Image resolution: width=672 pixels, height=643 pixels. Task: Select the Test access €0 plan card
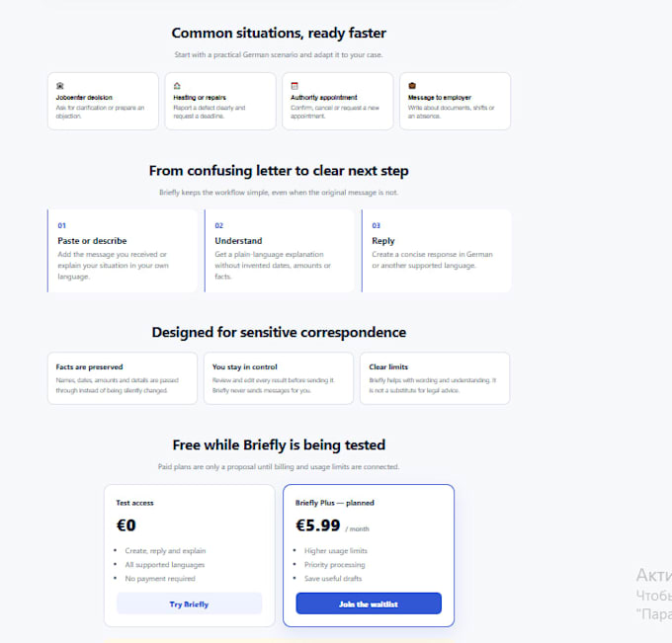(189, 556)
